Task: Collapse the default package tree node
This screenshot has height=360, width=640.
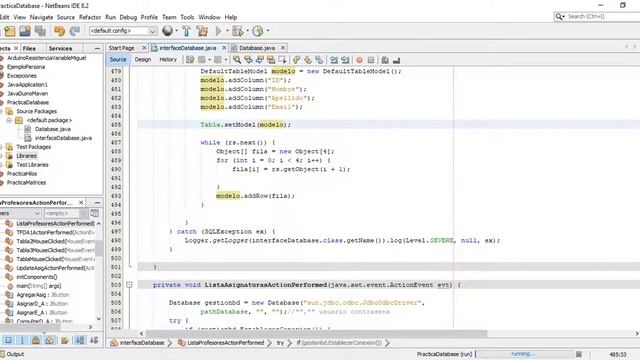Action: click(9, 120)
